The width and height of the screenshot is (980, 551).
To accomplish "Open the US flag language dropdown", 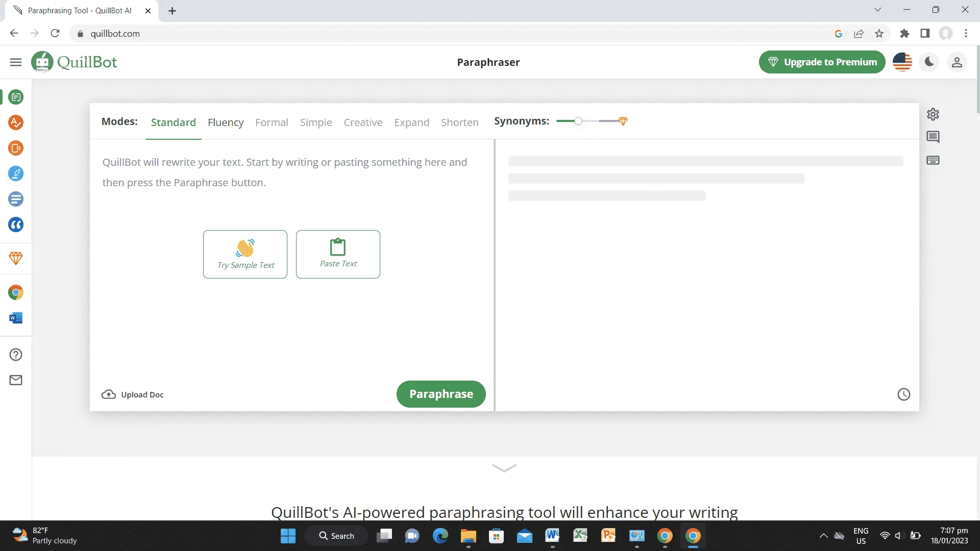I will pyautogui.click(x=902, y=62).
